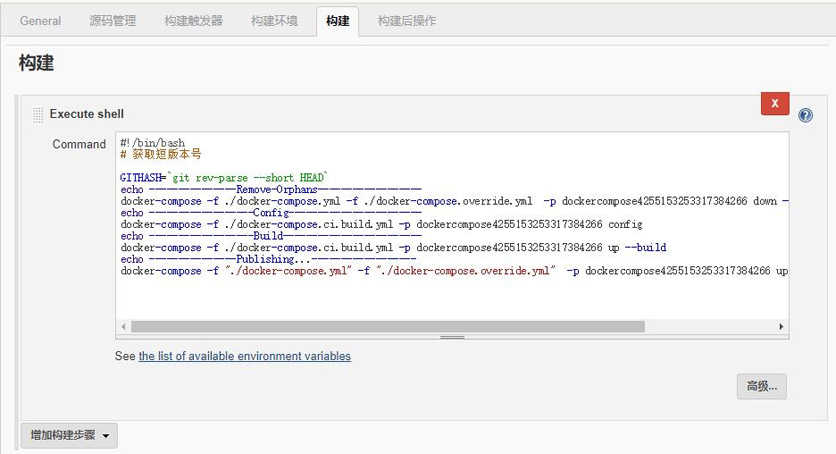Click the Execute shell section title
Screen dimensions: 836x454
pyautogui.click(x=87, y=114)
